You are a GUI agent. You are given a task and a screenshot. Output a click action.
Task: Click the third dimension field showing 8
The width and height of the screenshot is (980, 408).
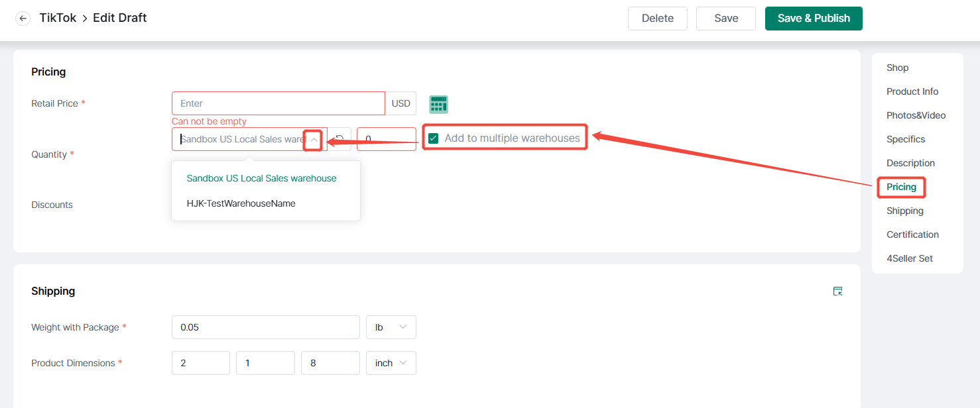click(x=330, y=363)
